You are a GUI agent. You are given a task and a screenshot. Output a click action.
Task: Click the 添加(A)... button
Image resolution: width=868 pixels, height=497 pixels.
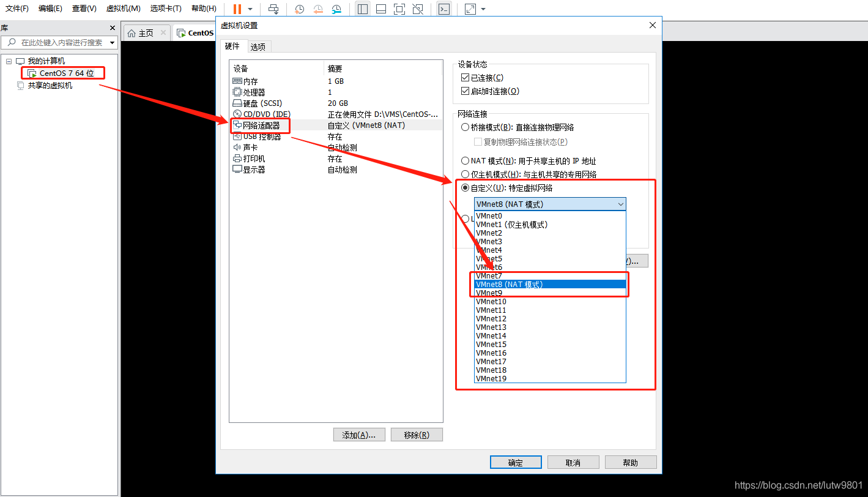tap(359, 435)
